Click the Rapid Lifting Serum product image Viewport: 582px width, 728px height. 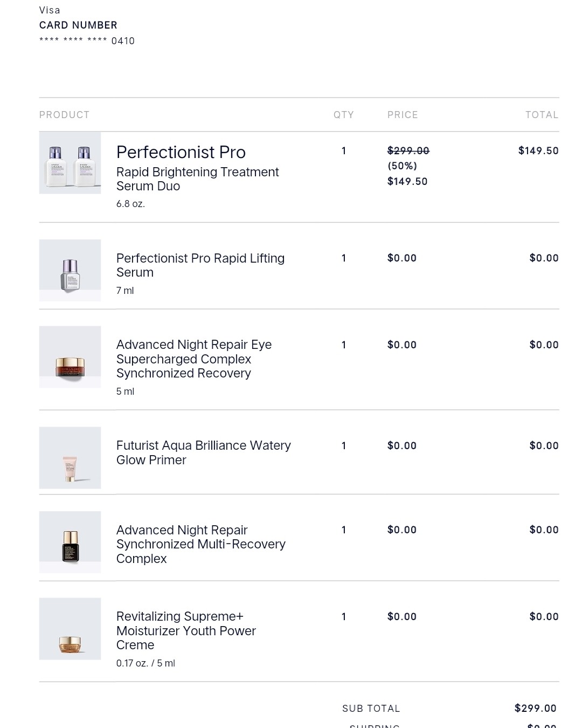click(x=70, y=270)
